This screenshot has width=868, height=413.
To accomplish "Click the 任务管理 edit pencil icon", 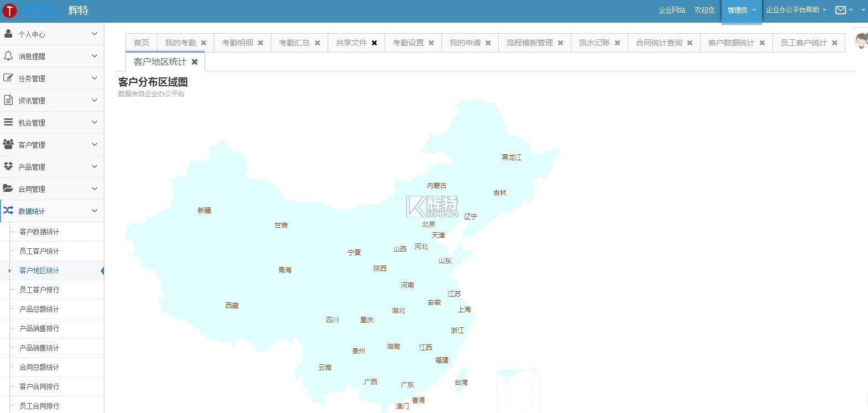I will [8, 78].
